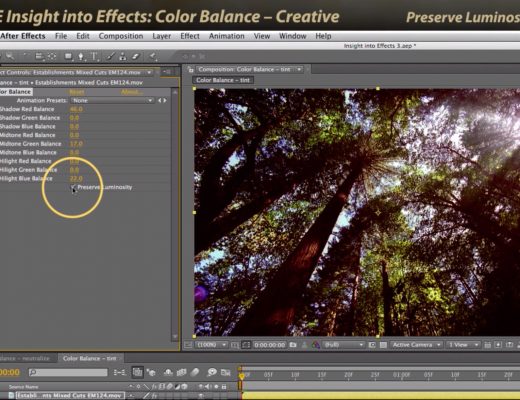520x400 pixels.
Task: Toggle Live Update button in timeline
Action: tap(137, 372)
